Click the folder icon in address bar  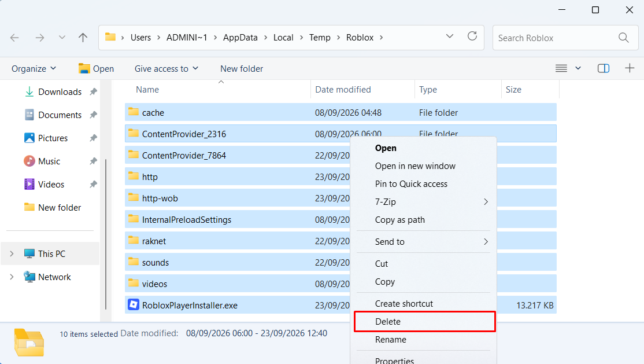pos(110,37)
